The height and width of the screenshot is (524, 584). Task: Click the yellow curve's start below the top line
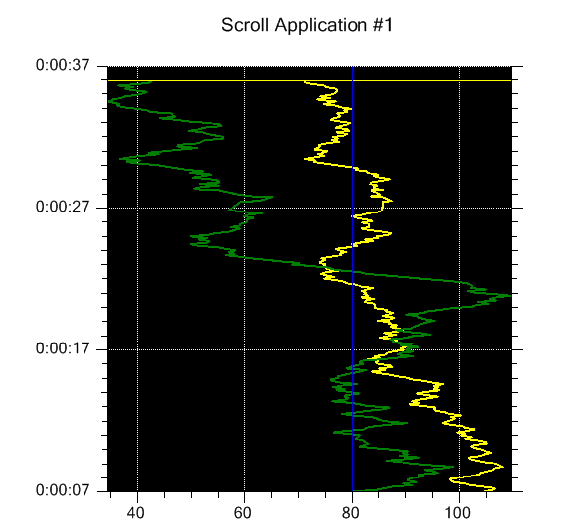[x=305, y=82]
